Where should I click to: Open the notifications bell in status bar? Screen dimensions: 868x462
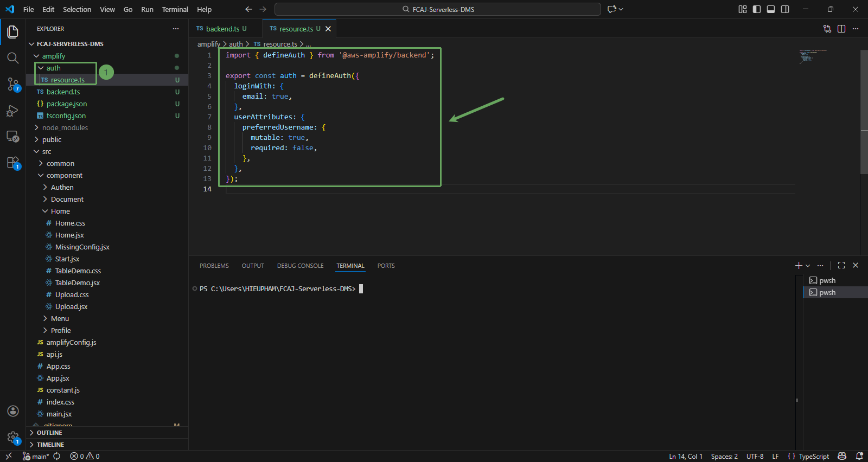859,456
